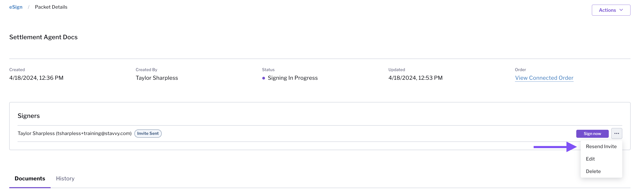Viewport: 644px width, 192px height.
Task: Click Created By Taylor Sharpless value
Action: [157, 78]
